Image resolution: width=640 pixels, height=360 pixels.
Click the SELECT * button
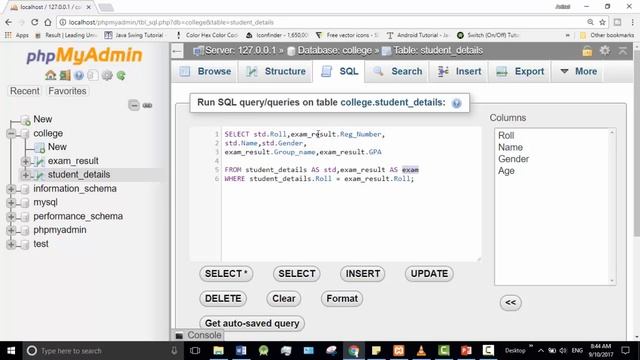tap(226, 273)
